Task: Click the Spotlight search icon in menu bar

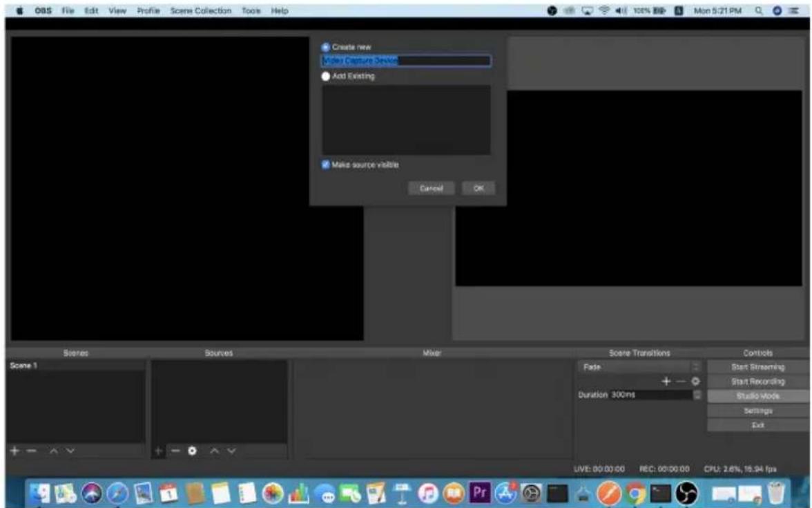Action: (759, 10)
